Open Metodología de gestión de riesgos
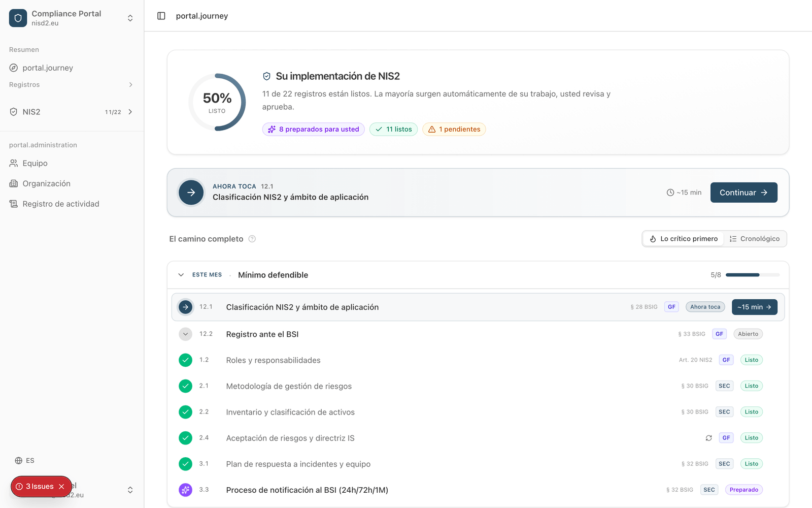The width and height of the screenshot is (812, 508). (x=478, y=386)
